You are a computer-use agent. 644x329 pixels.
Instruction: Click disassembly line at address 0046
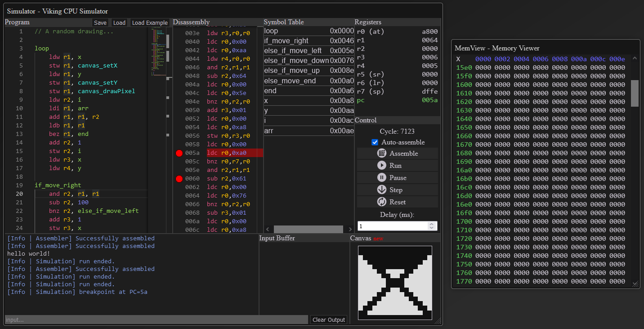pos(218,68)
